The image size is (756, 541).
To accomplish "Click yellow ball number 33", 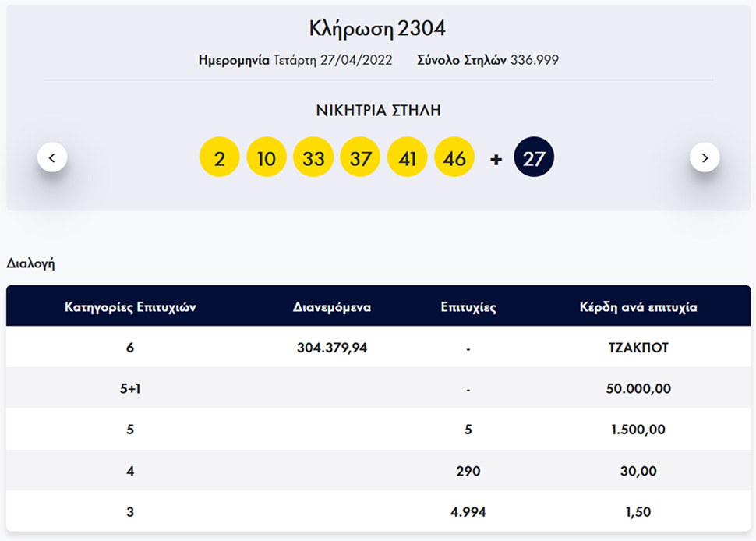I will tap(313, 159).
